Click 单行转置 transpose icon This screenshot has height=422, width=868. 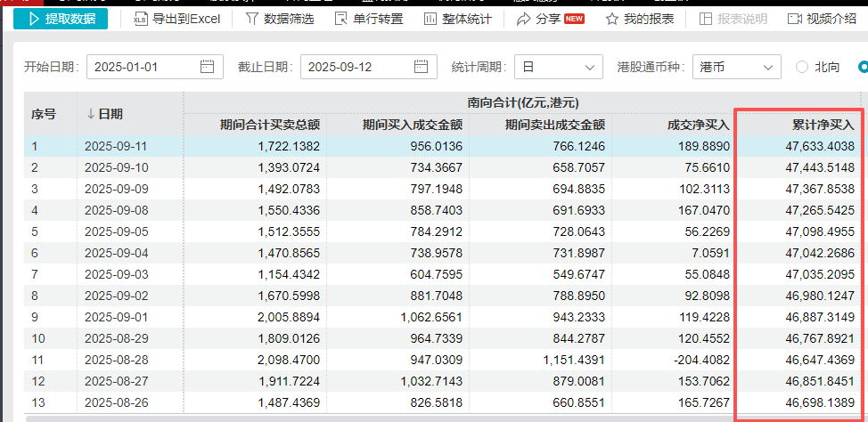coord(341,19)
